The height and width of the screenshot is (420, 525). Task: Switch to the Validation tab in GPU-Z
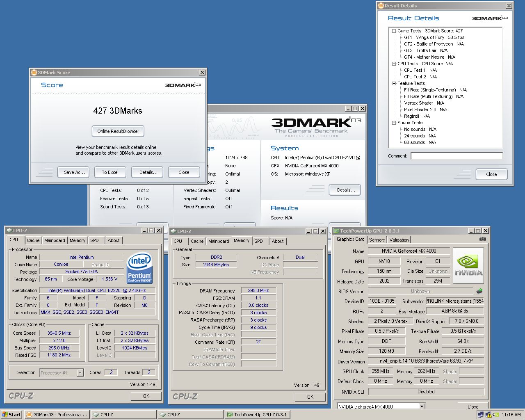coord(399,240)
